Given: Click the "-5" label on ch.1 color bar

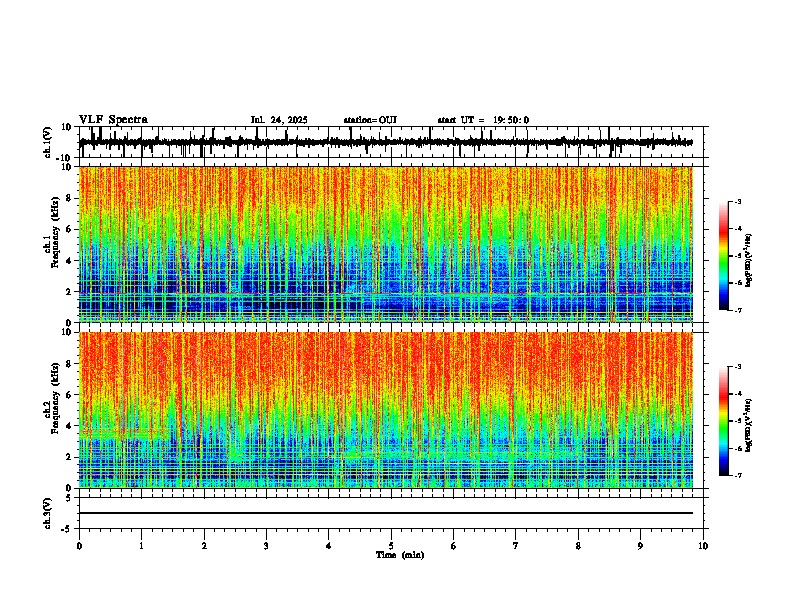Looking at the screenshot, I should pyautogui.click(x=738, y=256).
